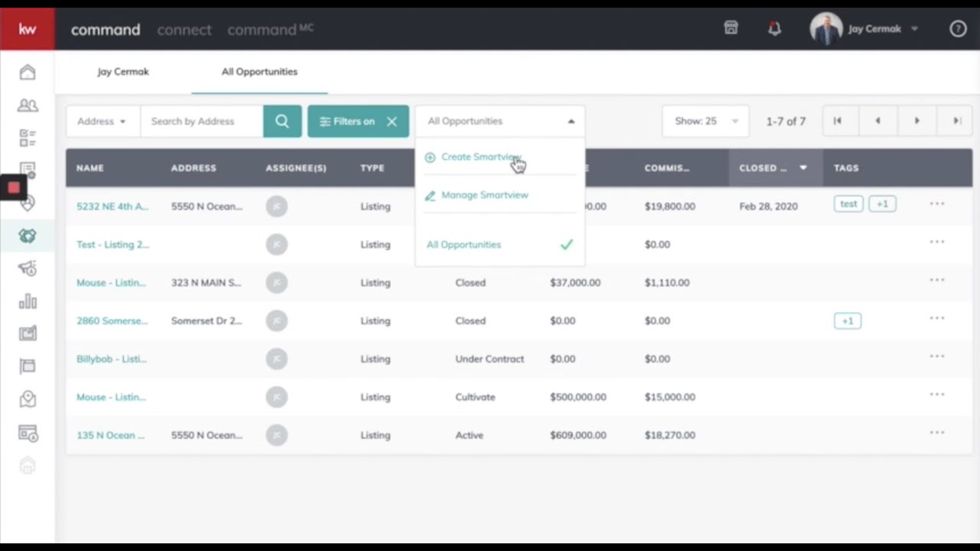Click the magnifier search button
Viewport: 980px width, 551px height.
(x=283, y=121)
